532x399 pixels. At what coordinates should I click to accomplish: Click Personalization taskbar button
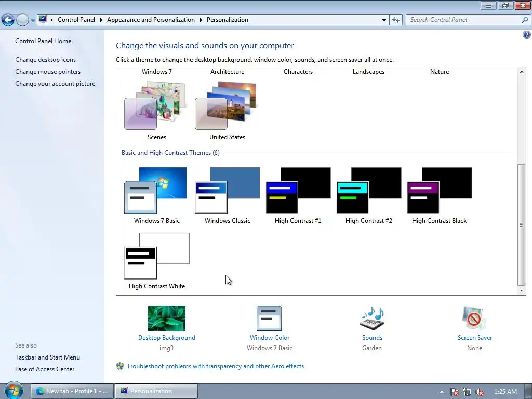coord(156,391)
